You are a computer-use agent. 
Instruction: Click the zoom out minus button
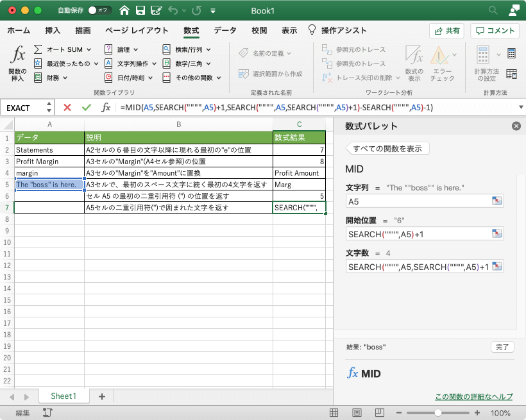click(399, 412)
